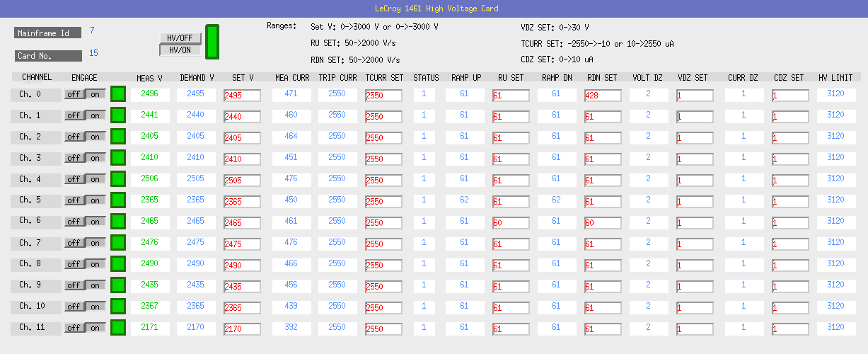Switch Ch. 0 engage to off
The width and height of the screenshot is (868, 354).
[74, 94]
